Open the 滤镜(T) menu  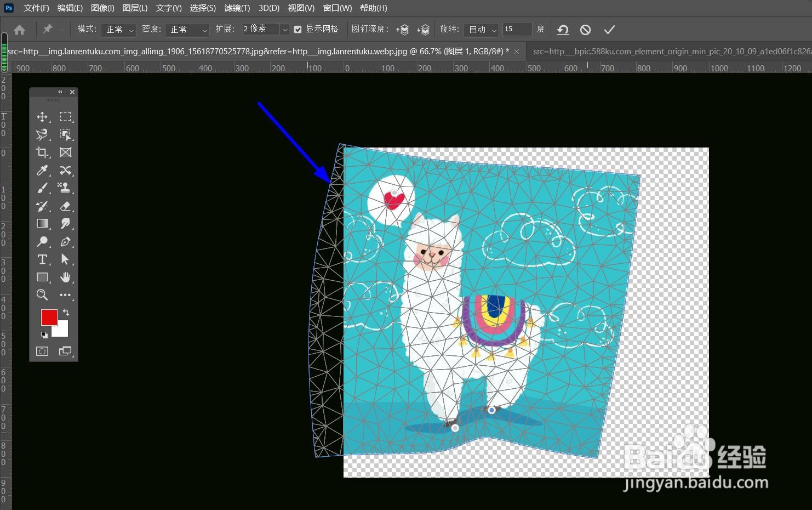tap(237, 8)
